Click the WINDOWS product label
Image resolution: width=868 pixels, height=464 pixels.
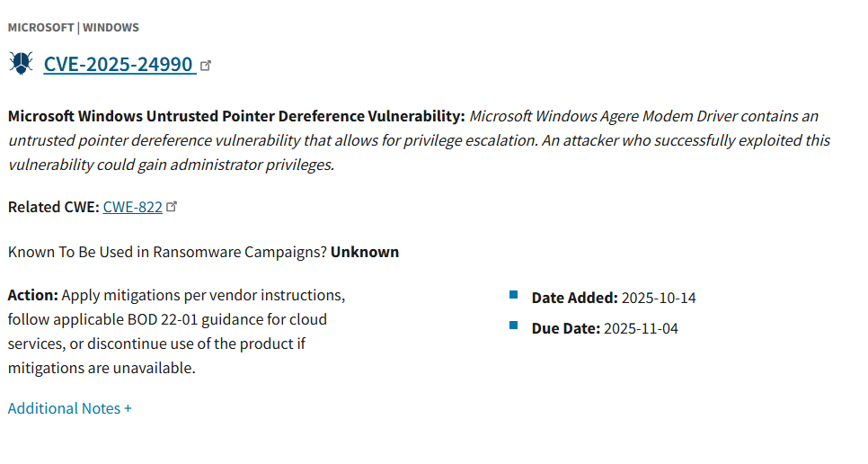point(111,28)
